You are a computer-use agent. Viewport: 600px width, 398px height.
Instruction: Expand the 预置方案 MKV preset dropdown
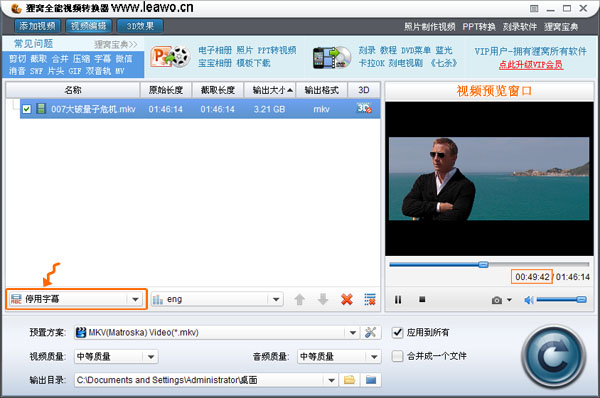click(353, 333)
